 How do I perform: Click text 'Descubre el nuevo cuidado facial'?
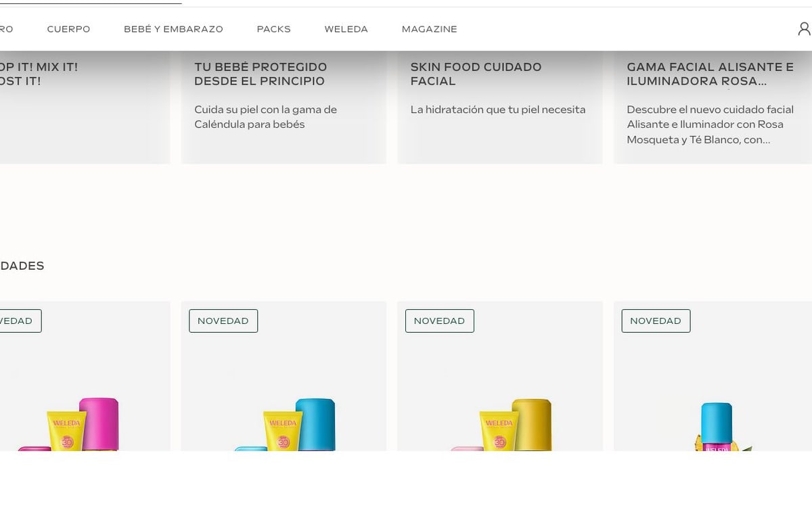710,110
